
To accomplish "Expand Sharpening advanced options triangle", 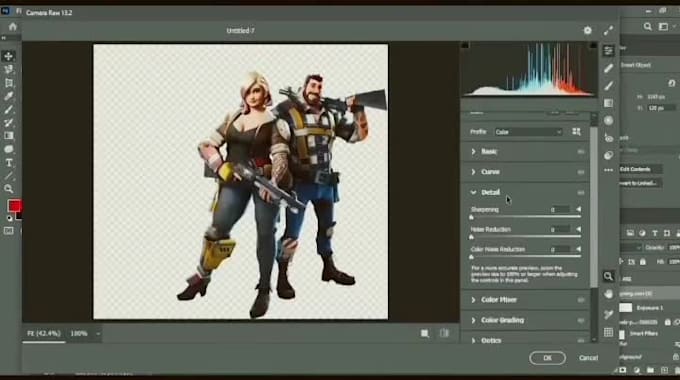I will pyautogui.click(x=578, y=210).
